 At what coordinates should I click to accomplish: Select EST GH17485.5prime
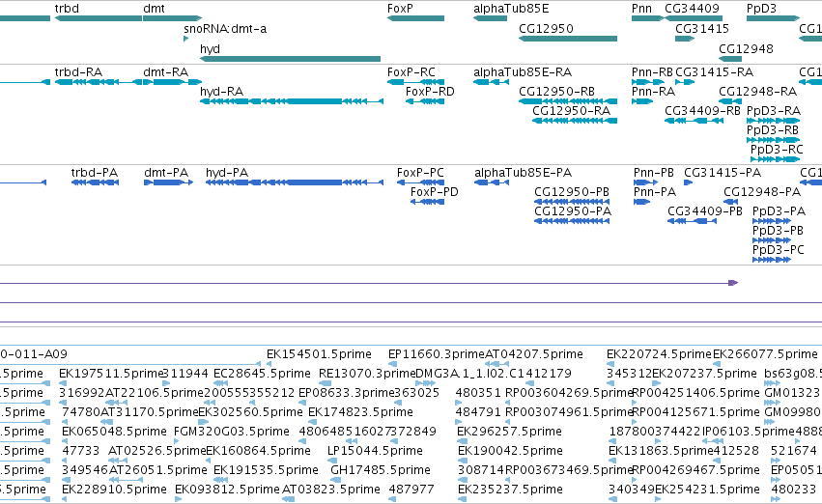(x=380, y=471)
